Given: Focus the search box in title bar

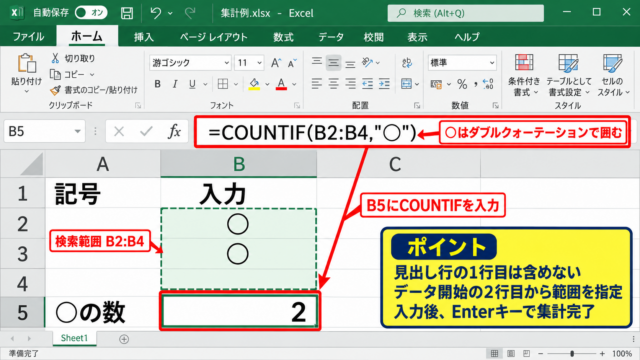Looking at the screenshot, I should pos(466,13).
